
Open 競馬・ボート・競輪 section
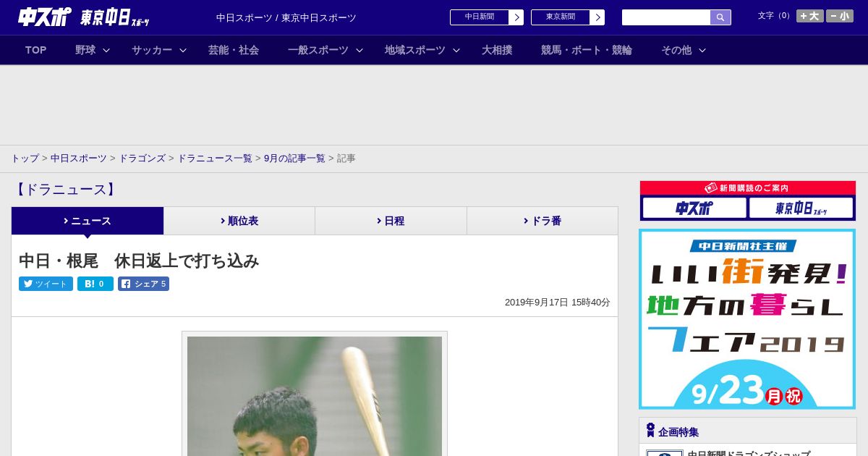point(587,50)
